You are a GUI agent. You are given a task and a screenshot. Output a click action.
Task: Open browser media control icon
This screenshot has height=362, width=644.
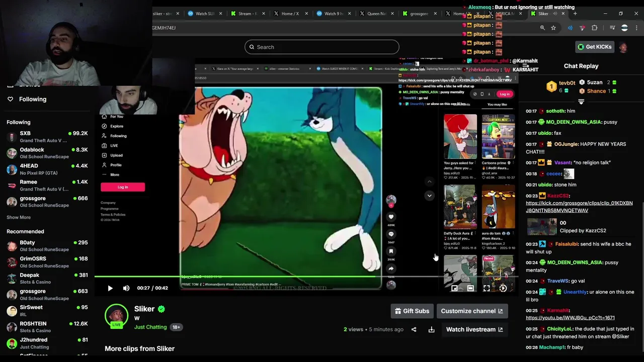[612, 28]
